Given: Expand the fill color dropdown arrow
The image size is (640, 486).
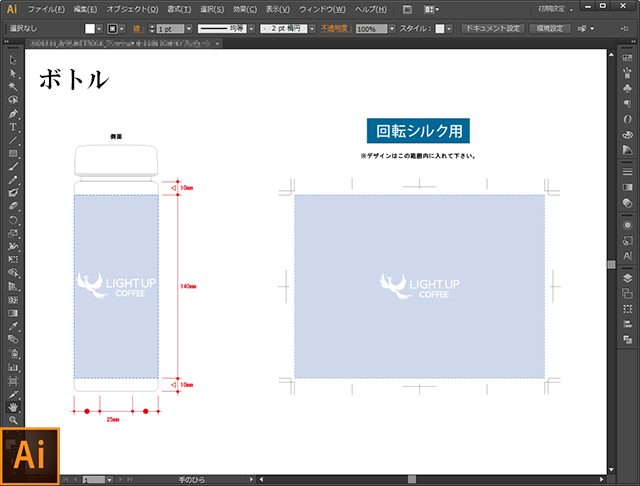Looking at the screenshot, I should pos(99,29).
